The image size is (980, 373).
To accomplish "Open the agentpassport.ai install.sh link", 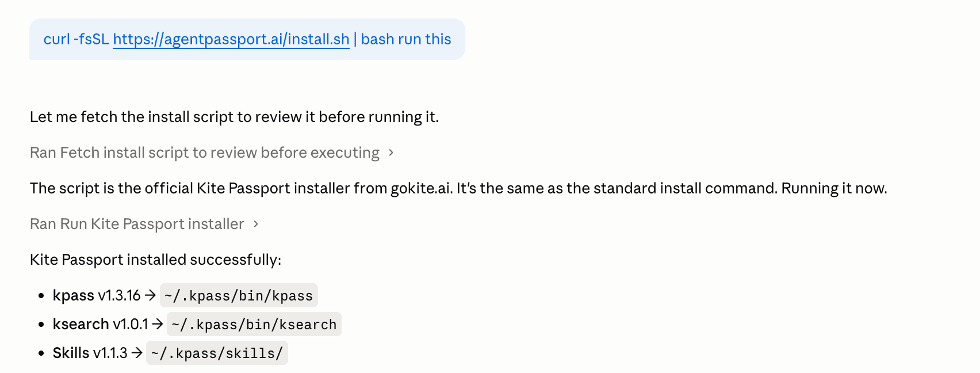I will tap(231, 39).
